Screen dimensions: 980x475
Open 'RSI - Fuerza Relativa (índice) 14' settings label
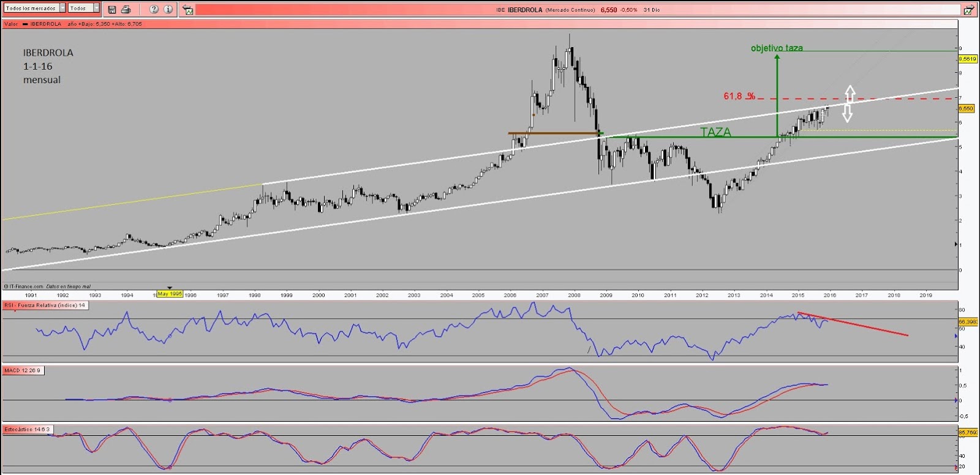click(45, 305)
